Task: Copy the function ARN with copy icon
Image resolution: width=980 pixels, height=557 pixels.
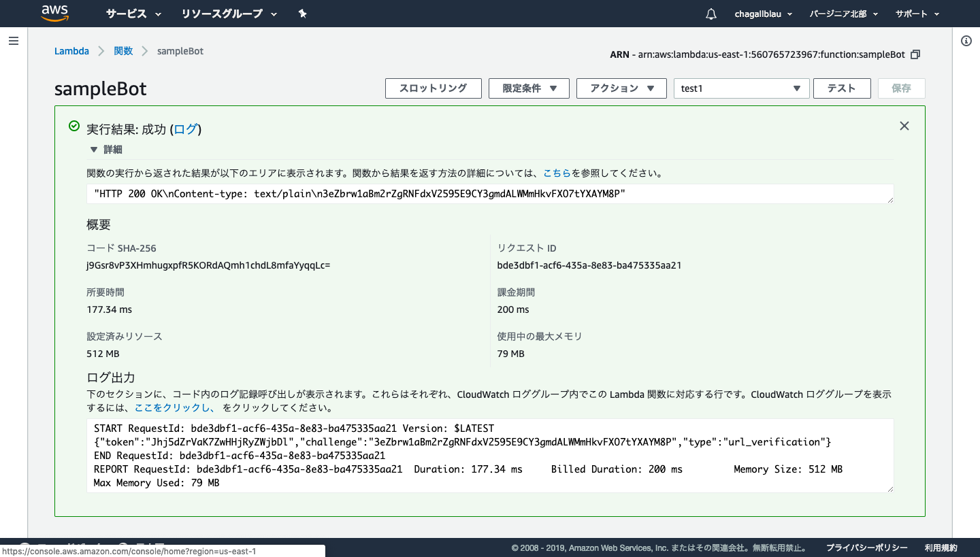Action: tap(915, 54)
